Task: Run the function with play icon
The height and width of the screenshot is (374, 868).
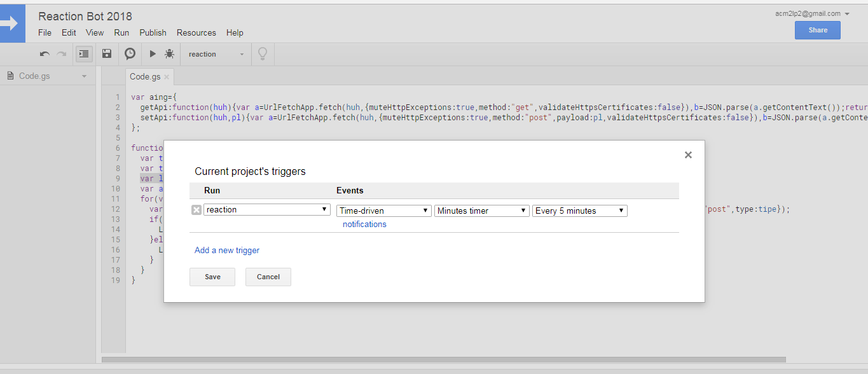Action: [x=153, y=54]
